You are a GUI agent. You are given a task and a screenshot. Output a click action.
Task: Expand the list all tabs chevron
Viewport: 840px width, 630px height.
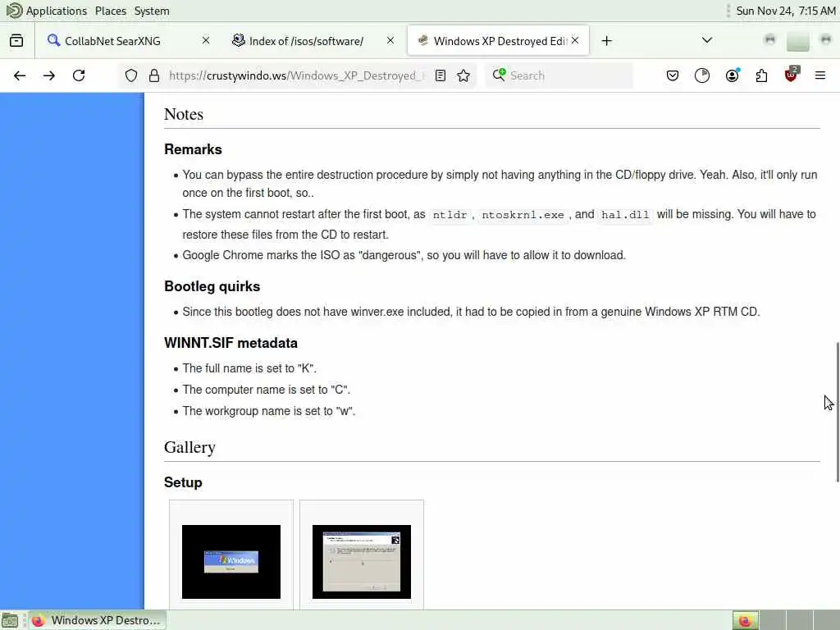point(707,40)
